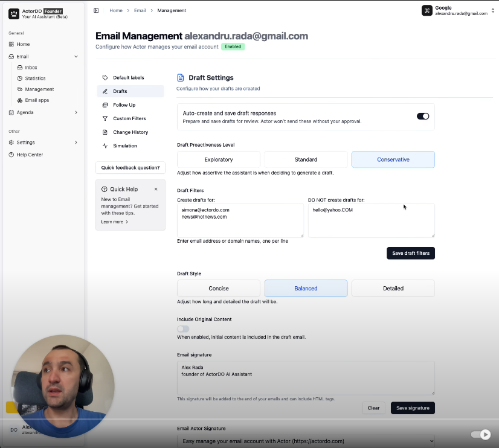Select Exploratory proactiveness level
Screen dimensions: 499x448
pos(219,159)
